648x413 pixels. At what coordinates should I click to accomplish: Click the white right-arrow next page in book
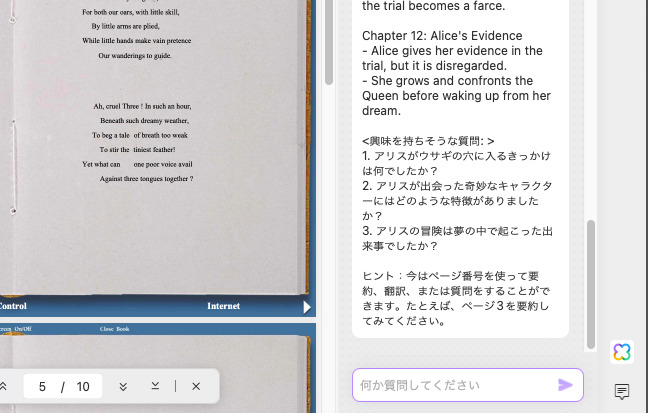coord(307,307)
